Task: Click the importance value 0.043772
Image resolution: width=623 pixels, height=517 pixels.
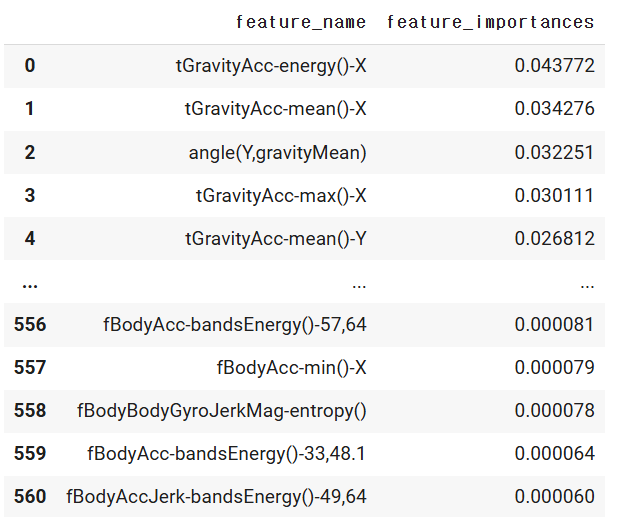Action: pyautogui.click(x=555, y=66)
